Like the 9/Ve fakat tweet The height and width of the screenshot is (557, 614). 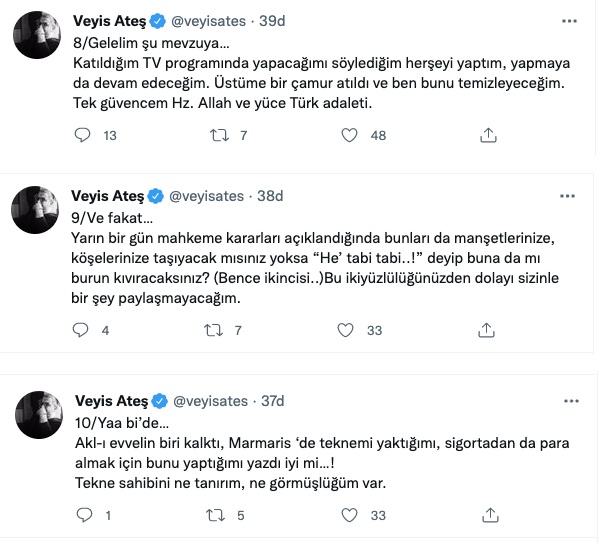pyautogui.click(x=348, y=329)
